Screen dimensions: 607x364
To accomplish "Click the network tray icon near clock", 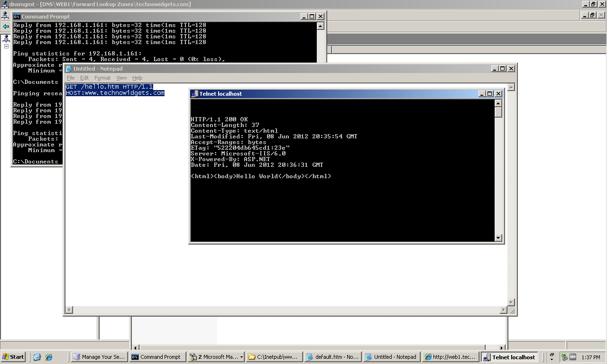I will (x=564, y=357).
